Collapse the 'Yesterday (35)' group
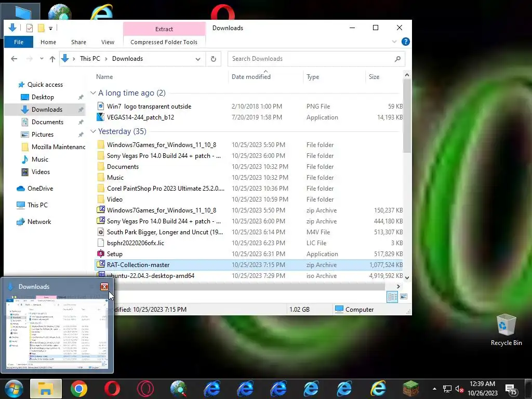Image resolution: width=532 pixels, height=399 pixels. point(93,131)
